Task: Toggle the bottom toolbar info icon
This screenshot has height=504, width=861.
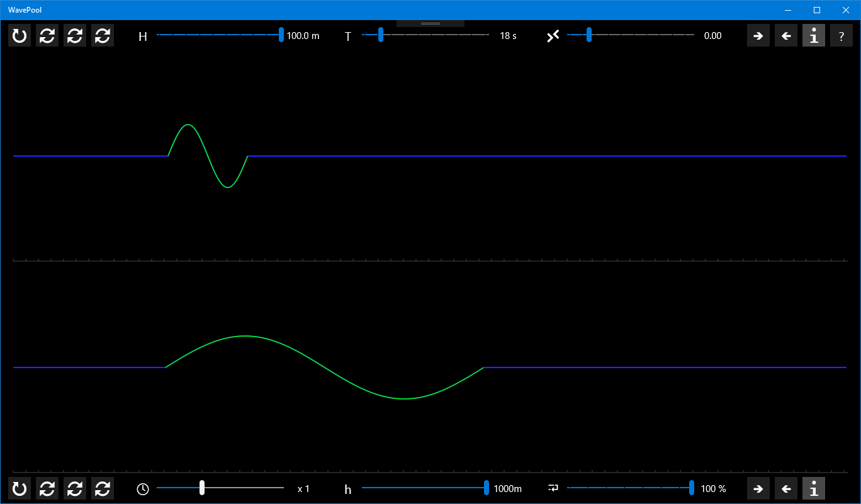Action: 814,488
